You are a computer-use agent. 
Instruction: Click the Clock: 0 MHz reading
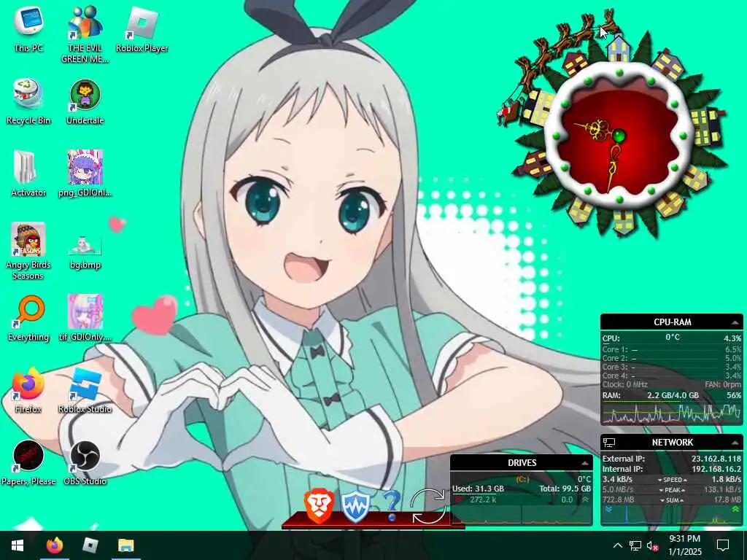click(x=624, y=384)
